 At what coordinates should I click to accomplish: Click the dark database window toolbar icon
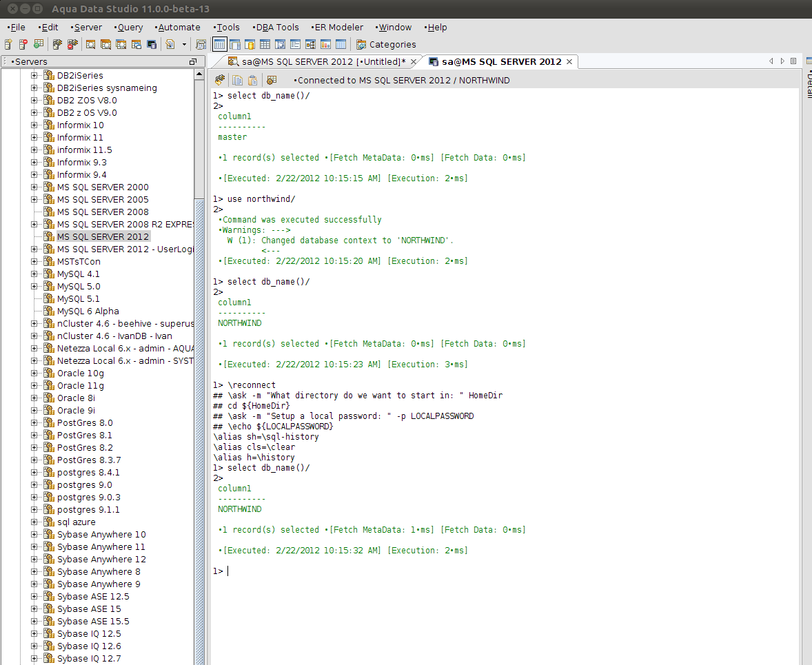coord(152,45)
